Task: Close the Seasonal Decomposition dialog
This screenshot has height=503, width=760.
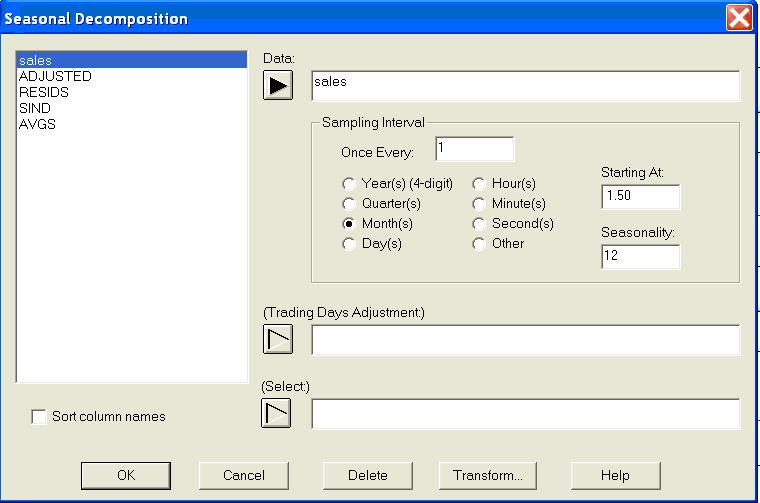Action: [739, 18]
